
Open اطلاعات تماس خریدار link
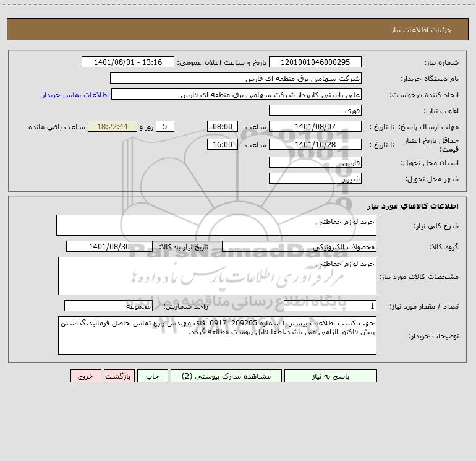point(75,95)
